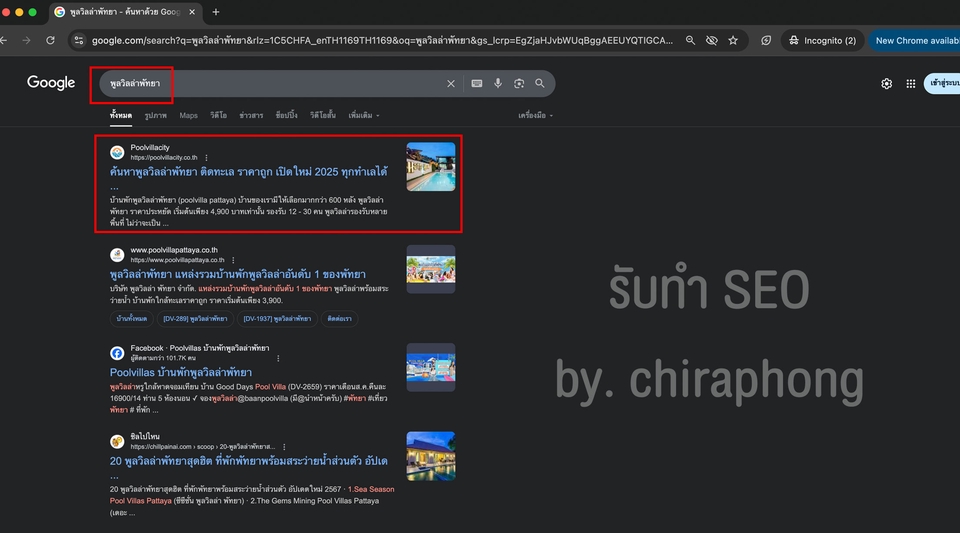Open the Incognito (2) profile chip
Image resolution: width=960 pixels, height=533 pixels.
coord(822,40)
